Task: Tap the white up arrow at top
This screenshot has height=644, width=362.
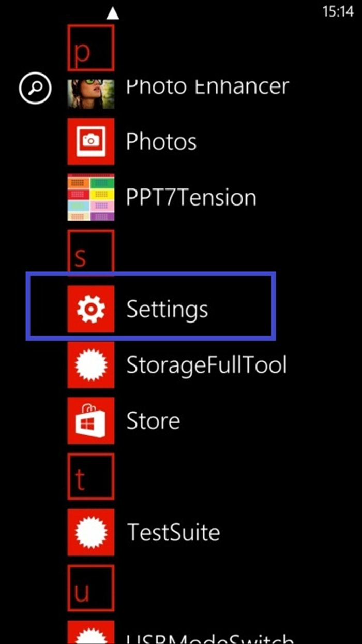Action: point(112,14)
